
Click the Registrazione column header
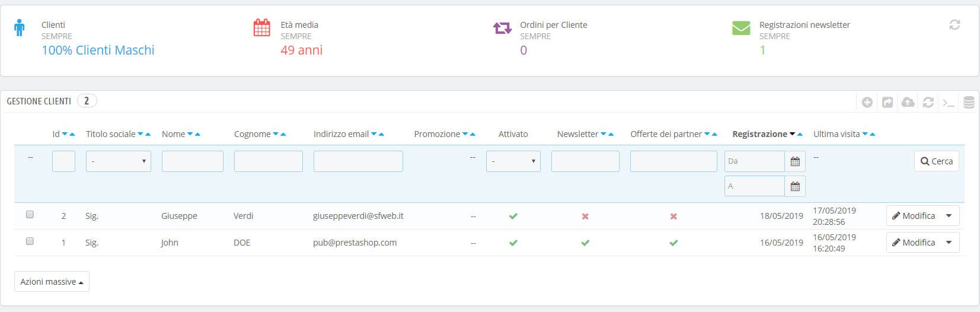[x=760, y=134]
